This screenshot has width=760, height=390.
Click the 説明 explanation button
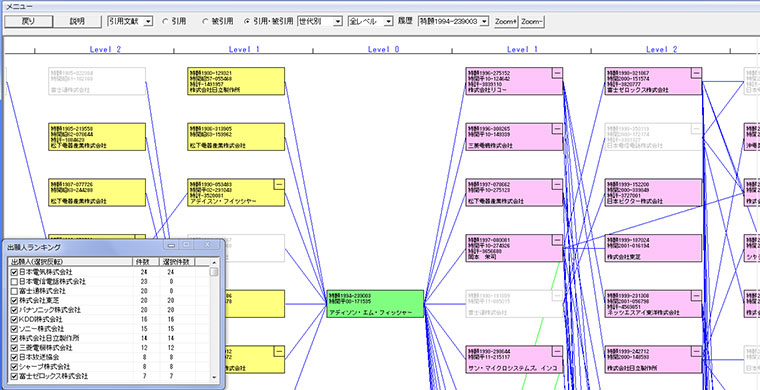77,21
